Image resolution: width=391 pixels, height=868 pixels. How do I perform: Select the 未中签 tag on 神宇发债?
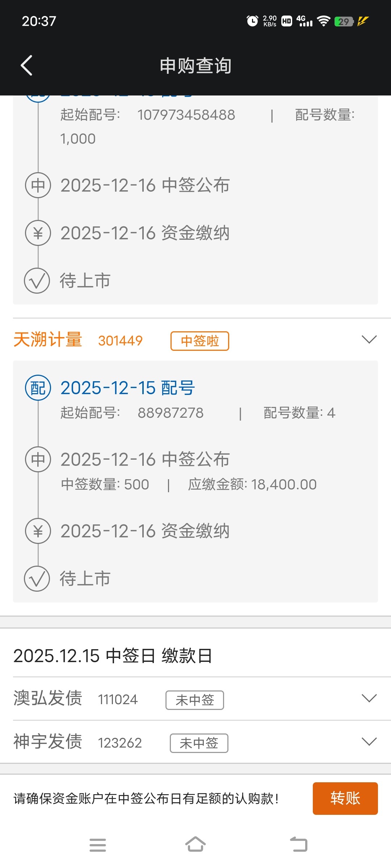199,743
